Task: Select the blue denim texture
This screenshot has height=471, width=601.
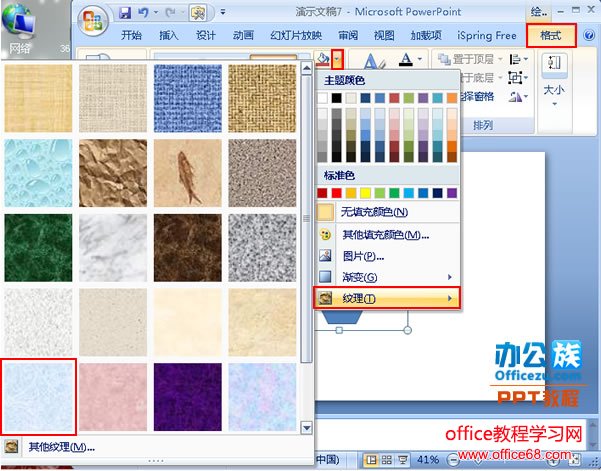Action: 188,98
